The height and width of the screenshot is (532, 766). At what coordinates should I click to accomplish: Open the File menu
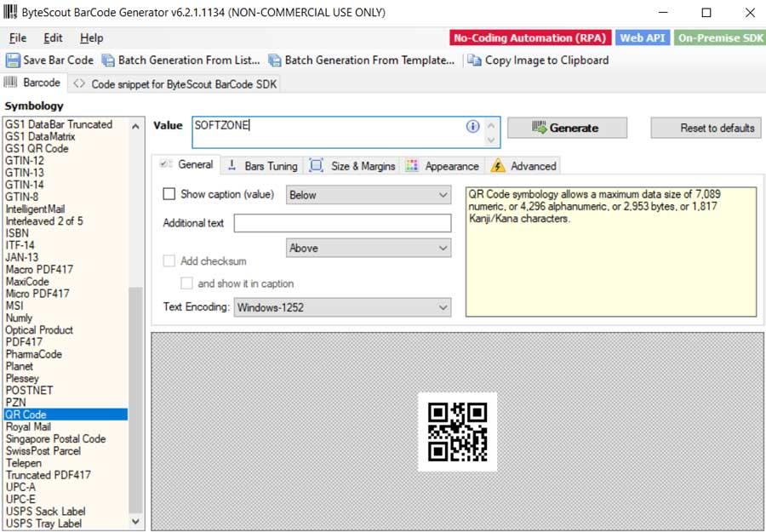click(18, 38)
